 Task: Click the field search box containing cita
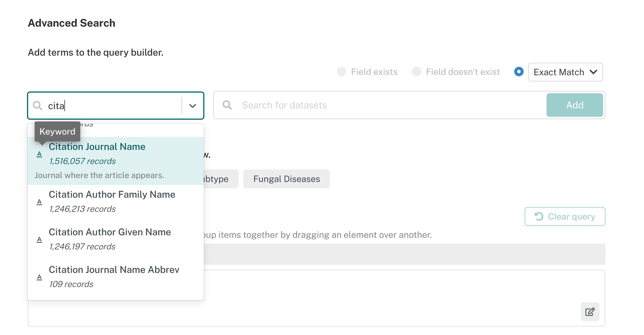coord(116,106)
